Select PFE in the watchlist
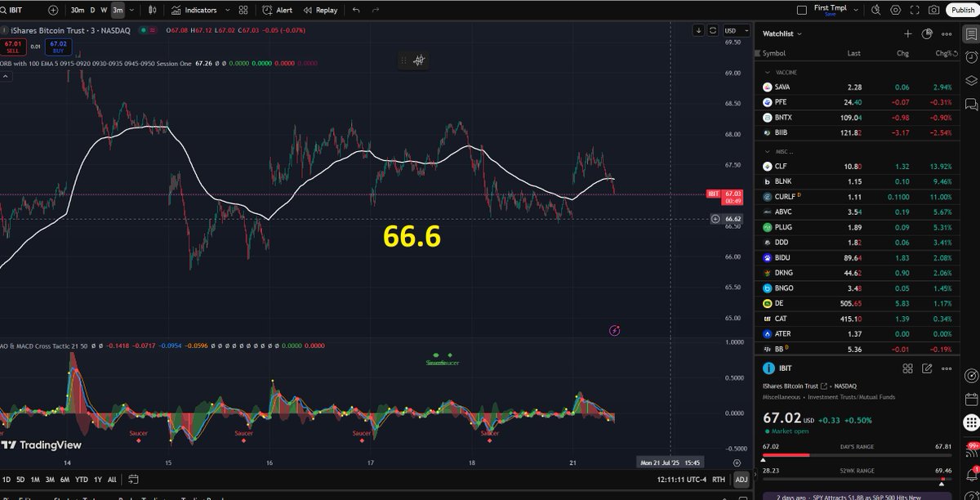 coord(856,102)
